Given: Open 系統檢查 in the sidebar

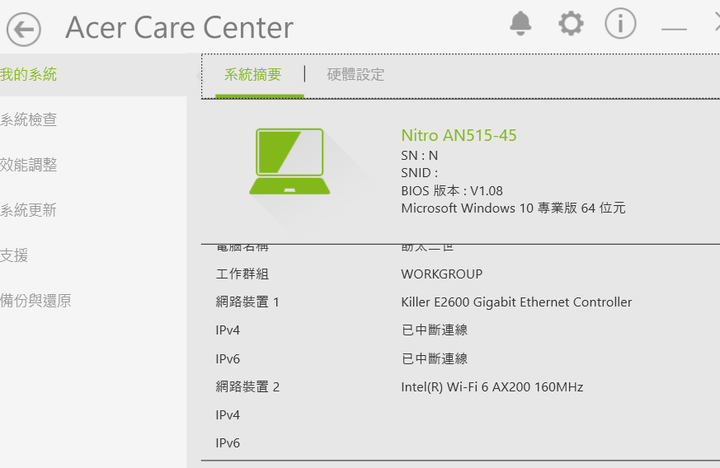Looking at the screenshot, I should pyautogui.click(x=28, y=119).
